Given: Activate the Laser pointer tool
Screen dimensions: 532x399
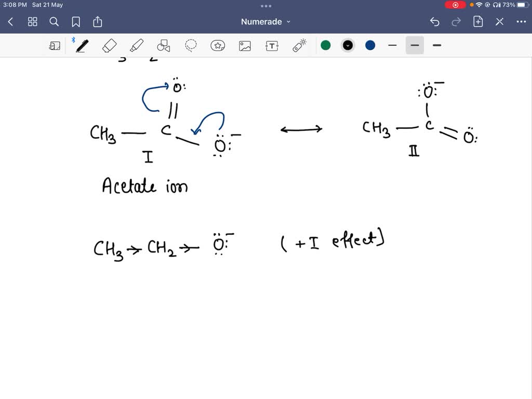Looking at the screenshot, I should pyautogui.click(x=299, y=45).
